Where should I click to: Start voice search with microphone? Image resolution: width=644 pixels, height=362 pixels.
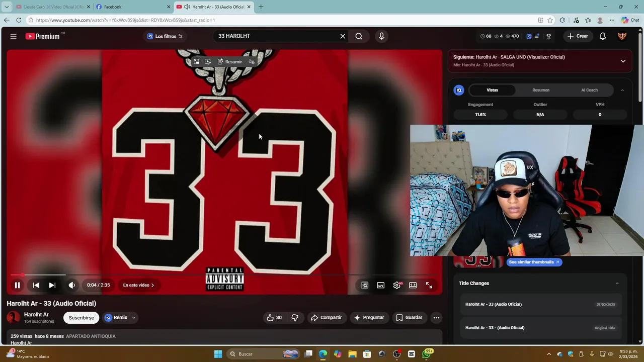[x=381, y=36]
